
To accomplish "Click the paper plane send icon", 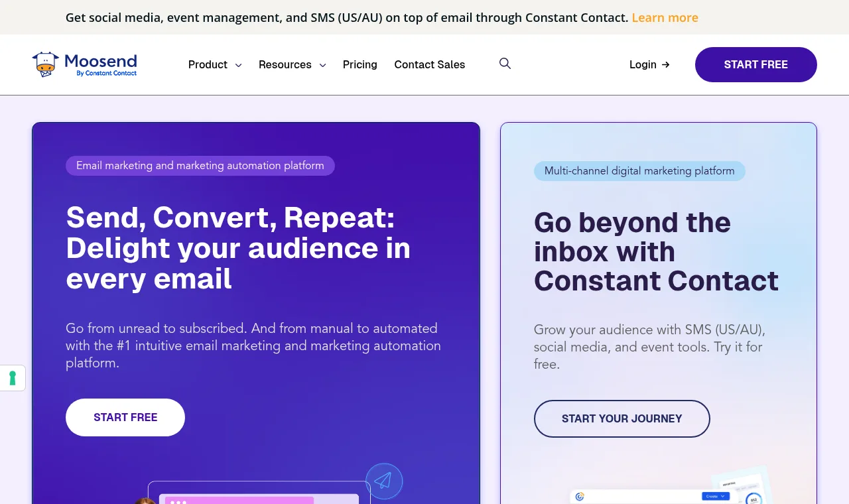I will coord(384,481).
